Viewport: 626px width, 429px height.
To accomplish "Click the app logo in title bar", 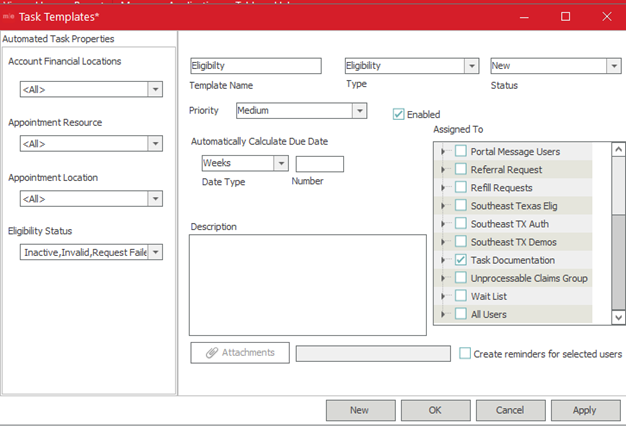I will (x=9, y=17).
